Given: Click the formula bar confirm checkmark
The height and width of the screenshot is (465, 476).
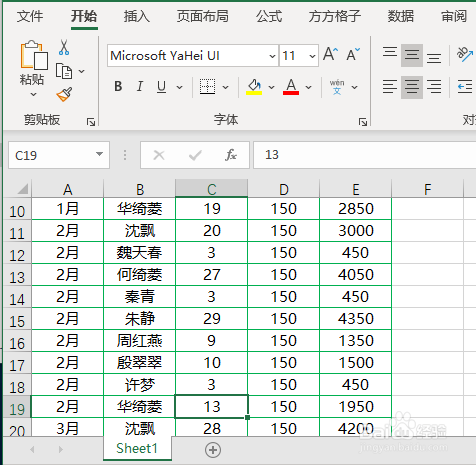Looking at the screenshot, I should [195, 155].
